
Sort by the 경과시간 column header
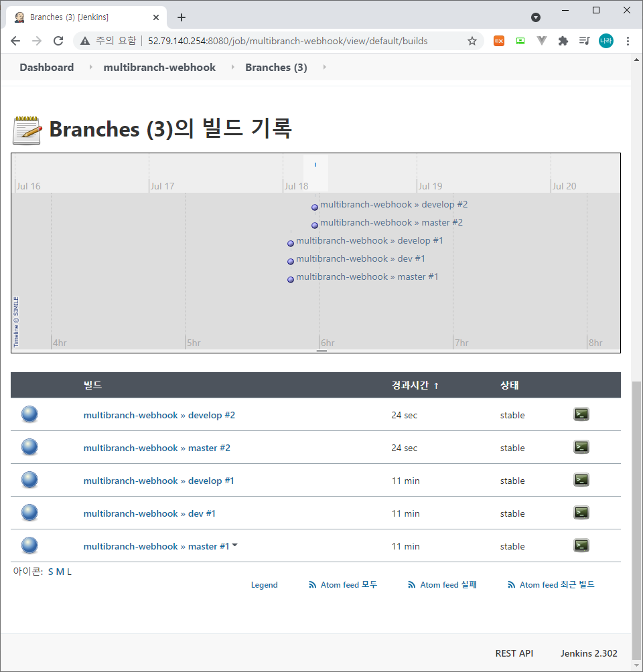[415, 386]
